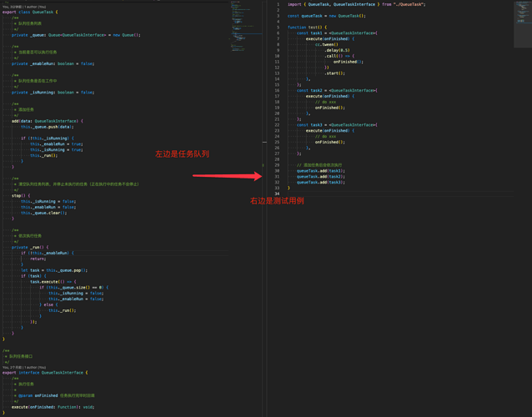Screen dimensions: 532x417
Task: Click the import statement on line 1
Action: tap(356, 4)
